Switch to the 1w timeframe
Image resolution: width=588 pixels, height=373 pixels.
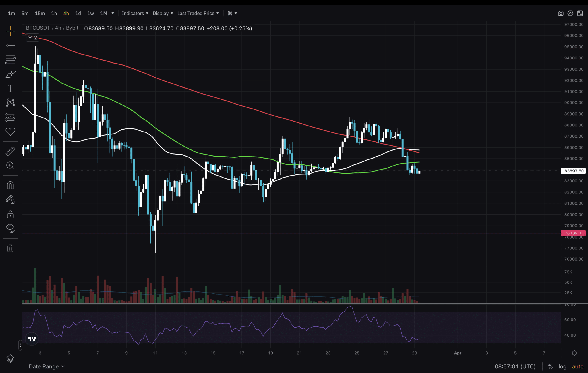(x=90, y=13)
